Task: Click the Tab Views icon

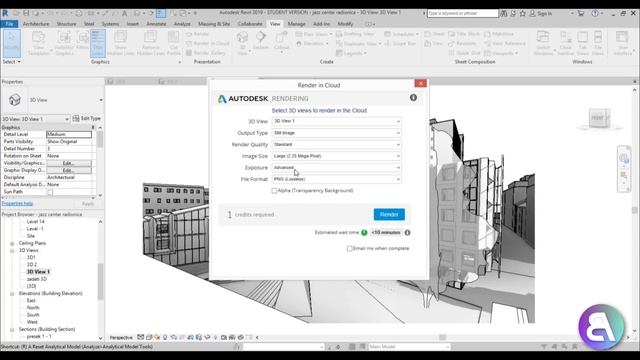Action: (x=582, y=43)
